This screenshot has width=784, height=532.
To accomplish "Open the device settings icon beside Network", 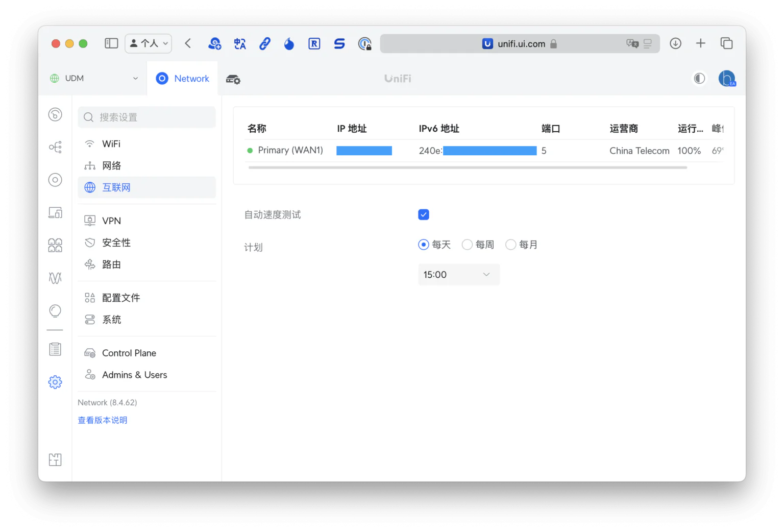I will (233, 79).
